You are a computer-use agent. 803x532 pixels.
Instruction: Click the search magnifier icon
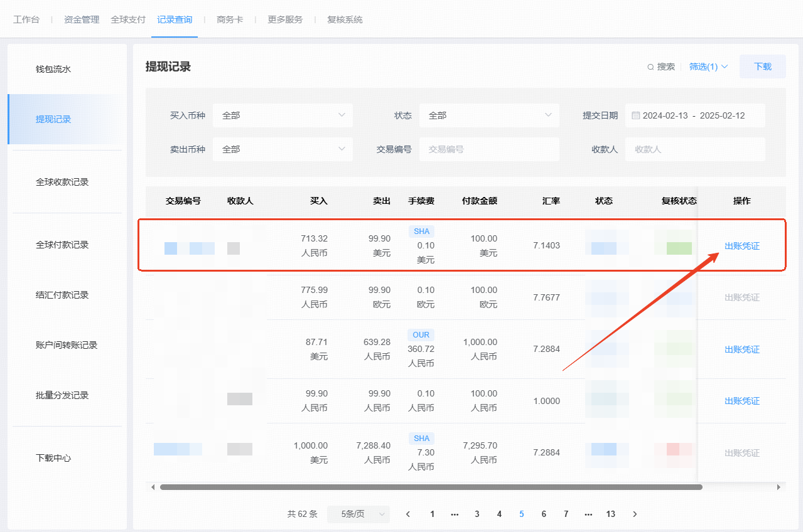pyautogui.click(x=651, y=67)
